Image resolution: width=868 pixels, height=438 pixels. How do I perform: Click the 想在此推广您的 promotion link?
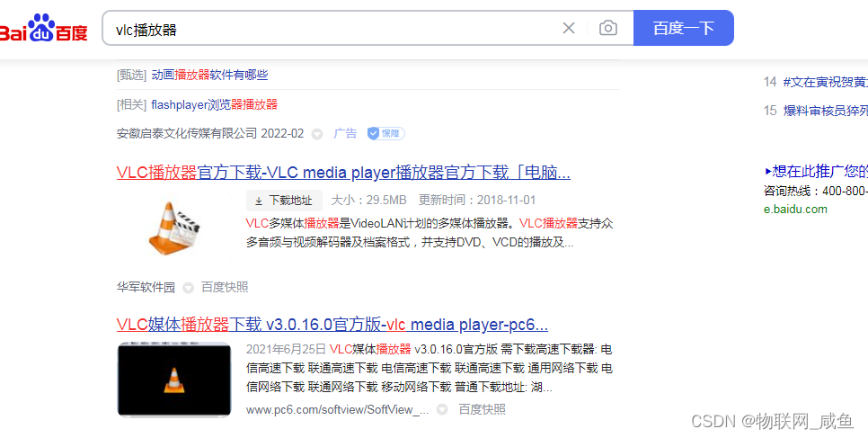coord(816,171)
